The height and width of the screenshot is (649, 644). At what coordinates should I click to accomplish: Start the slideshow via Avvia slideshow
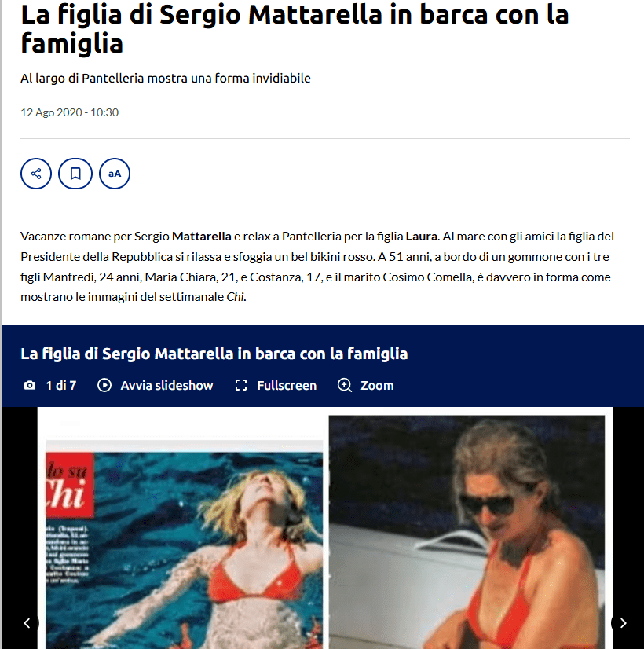(166, 385)
